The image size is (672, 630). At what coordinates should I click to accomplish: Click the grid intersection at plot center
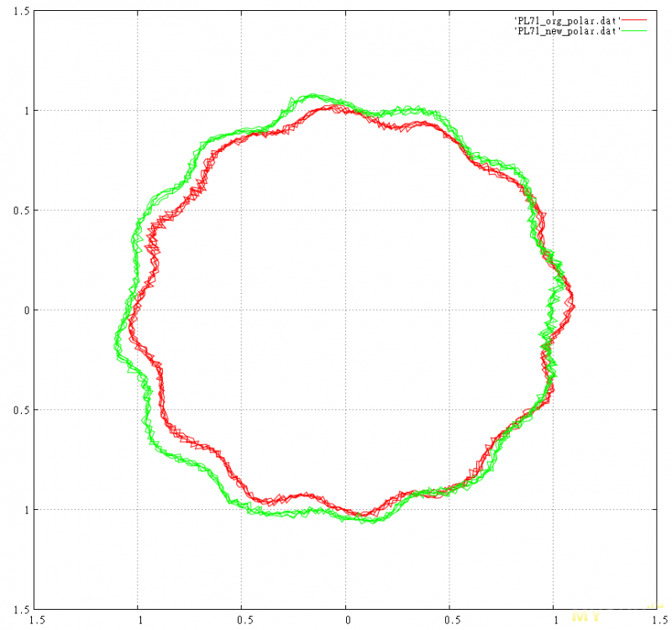click(345, 310)
